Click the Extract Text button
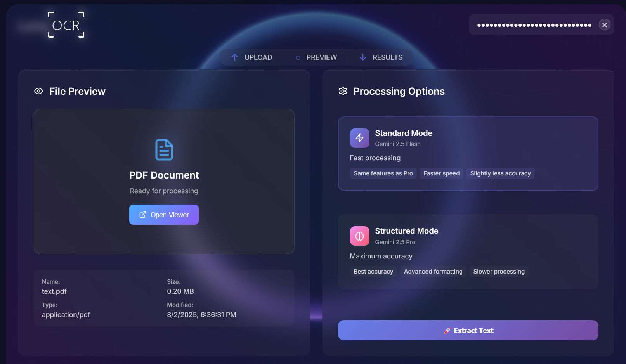The height and width of the screenshot is (364, 626). [468, 330]
